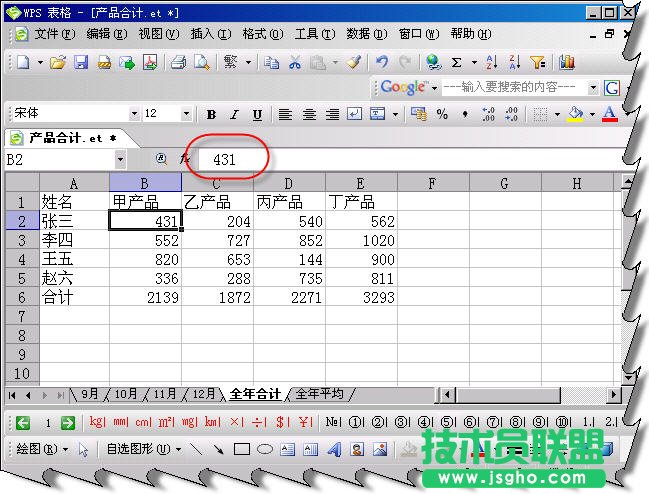Switch to the 9月 sheet tab
The height and width of the screenshot is (494, 649).
[x=90, y=394]
